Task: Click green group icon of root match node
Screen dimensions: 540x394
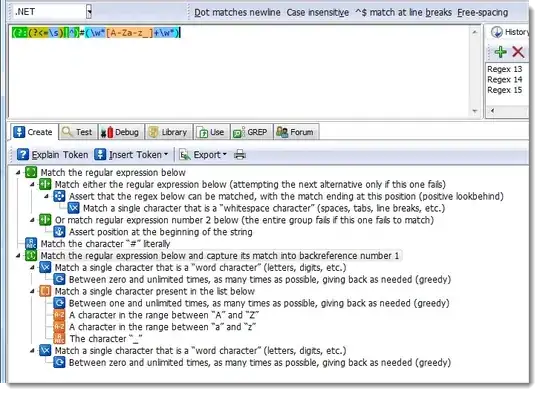Action: 31,172
